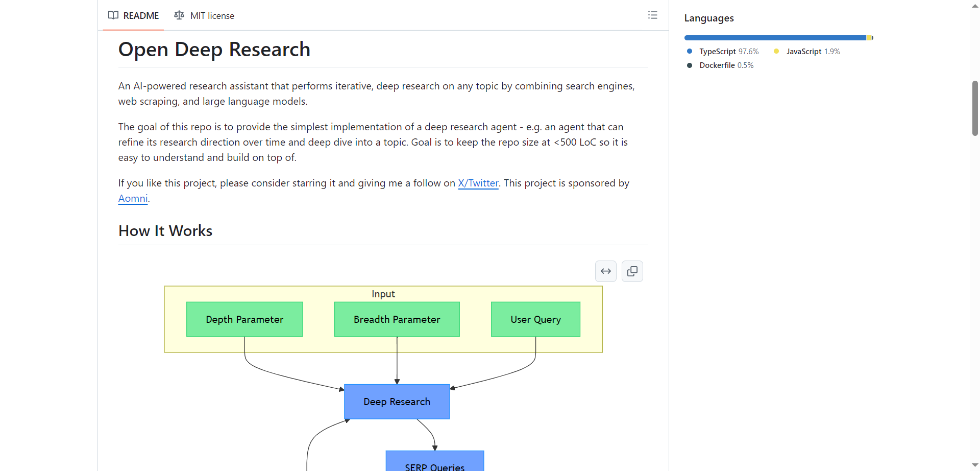The height and width of the screenshot is (471, 980).
Task: Click the JavaScript 1.9% language entry
Action: (x=813, y=51)
